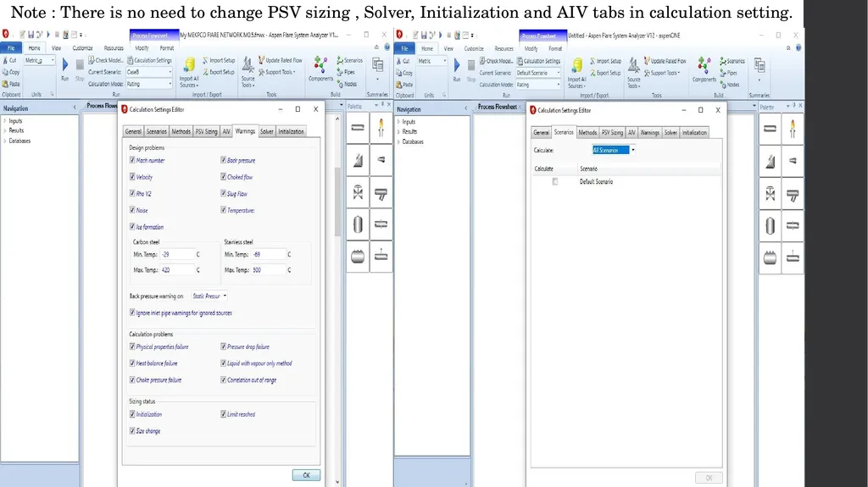Click Process Flowsheet tab in right window
The image size is (868, 487).
[x=497, y=107]
